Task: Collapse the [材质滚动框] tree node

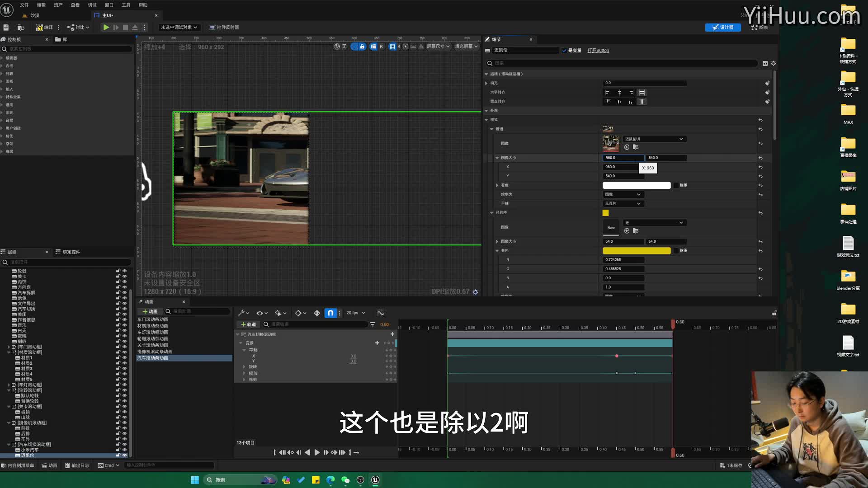Action: pyautogui.click(x=9, y=352)
